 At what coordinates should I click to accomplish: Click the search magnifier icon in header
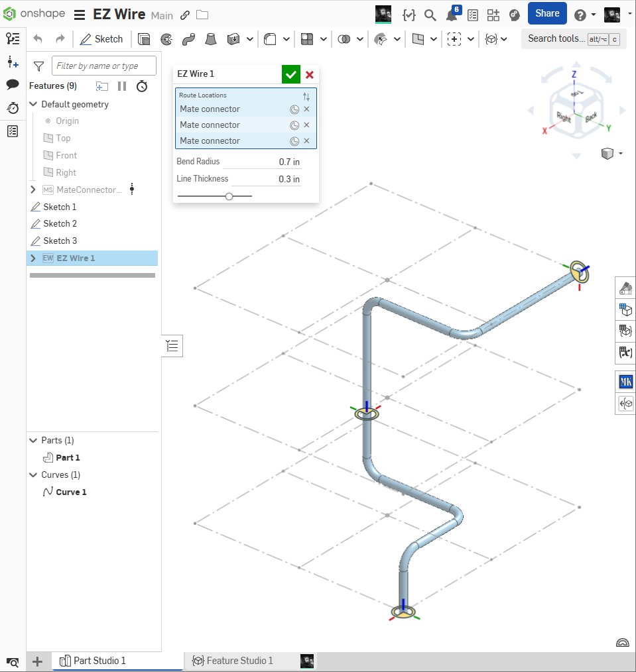[430, 15]
